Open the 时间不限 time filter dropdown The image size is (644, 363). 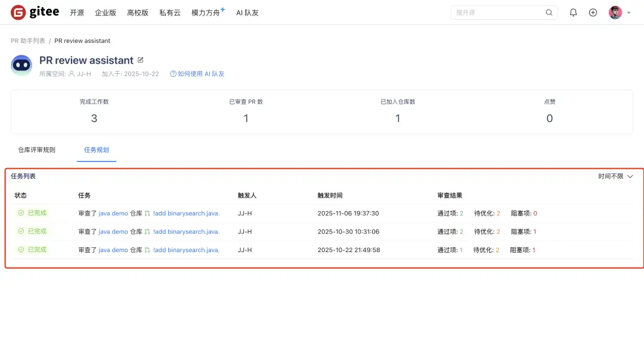point(615,176)
